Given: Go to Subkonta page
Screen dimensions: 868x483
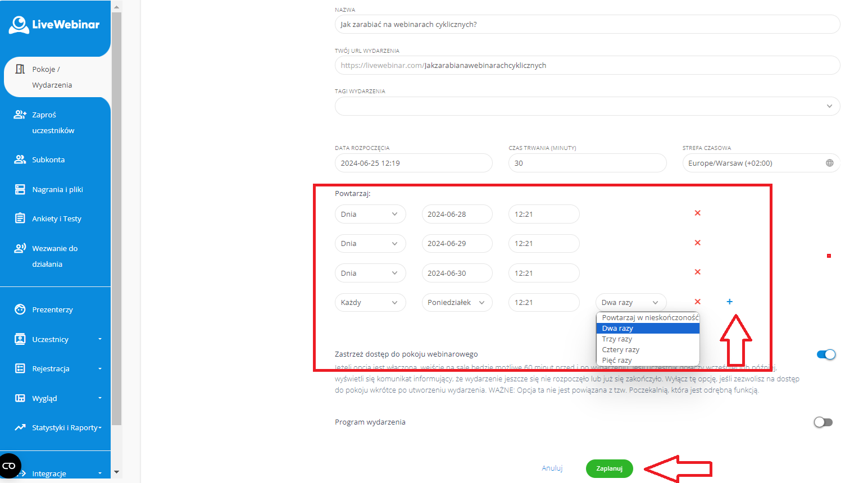Looking at the screenshot, I should pyautogui.click(x=48, y=160).
